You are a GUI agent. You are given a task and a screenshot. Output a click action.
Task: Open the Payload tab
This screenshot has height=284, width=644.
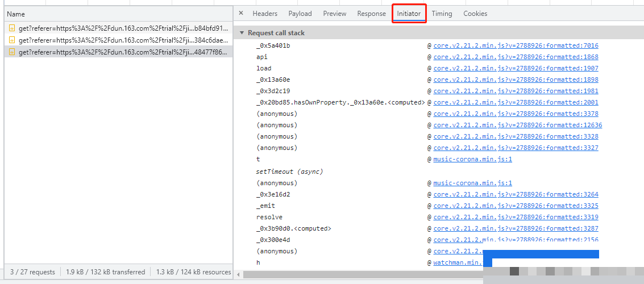point(300,14)
